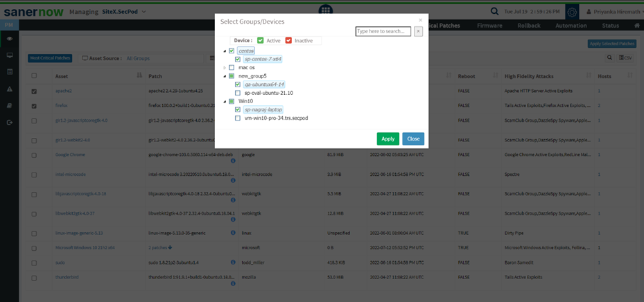Click info icon on intel-microcode row

click(233, 180)
